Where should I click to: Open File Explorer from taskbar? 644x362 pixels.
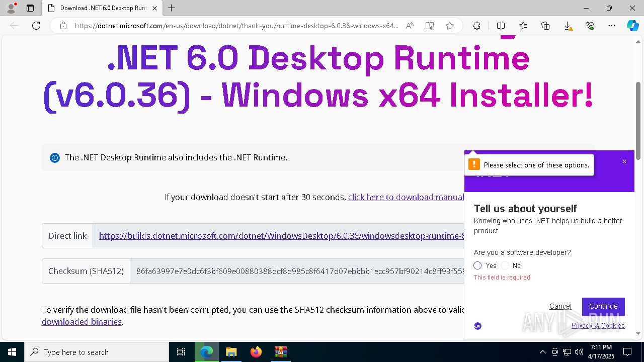(231, 352)
